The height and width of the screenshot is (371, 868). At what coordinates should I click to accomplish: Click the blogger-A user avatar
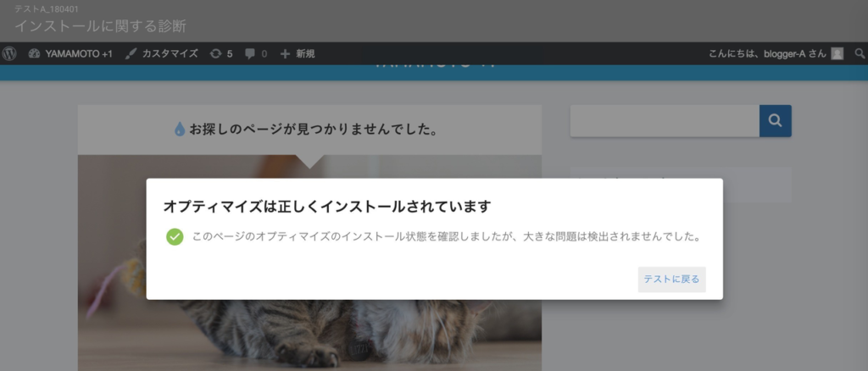pyautogui.click(x=837, y=53)
